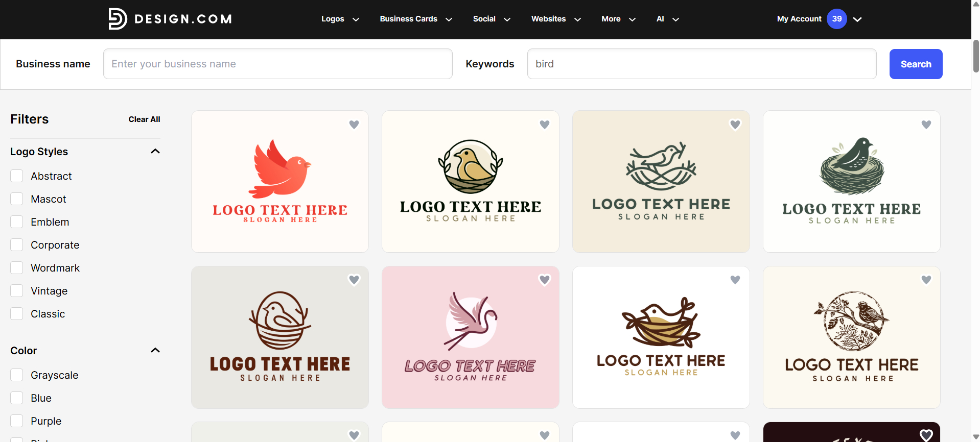Check the Blue color filter
Image resolution: width=980 pixels, height=442 pixels.
(x=17, y=398)
